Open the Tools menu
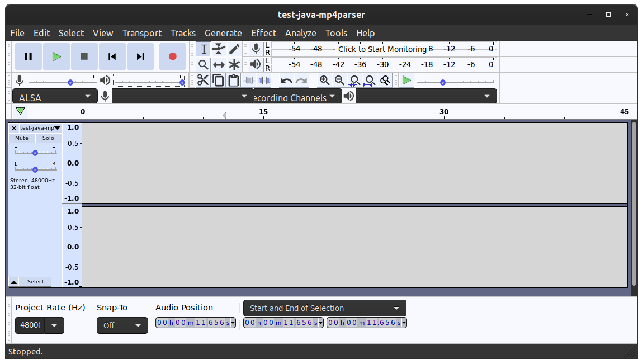643x364 pixels. [x=336, y=33]
